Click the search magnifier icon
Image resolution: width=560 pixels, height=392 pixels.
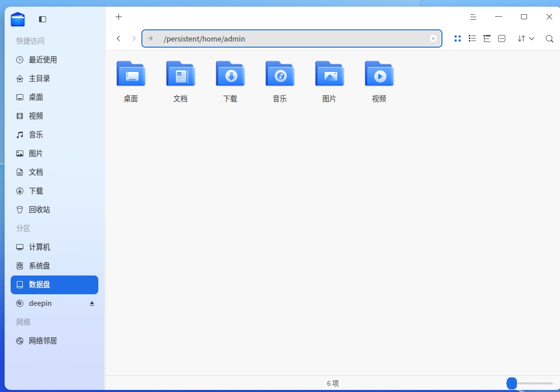click(550, 38)
